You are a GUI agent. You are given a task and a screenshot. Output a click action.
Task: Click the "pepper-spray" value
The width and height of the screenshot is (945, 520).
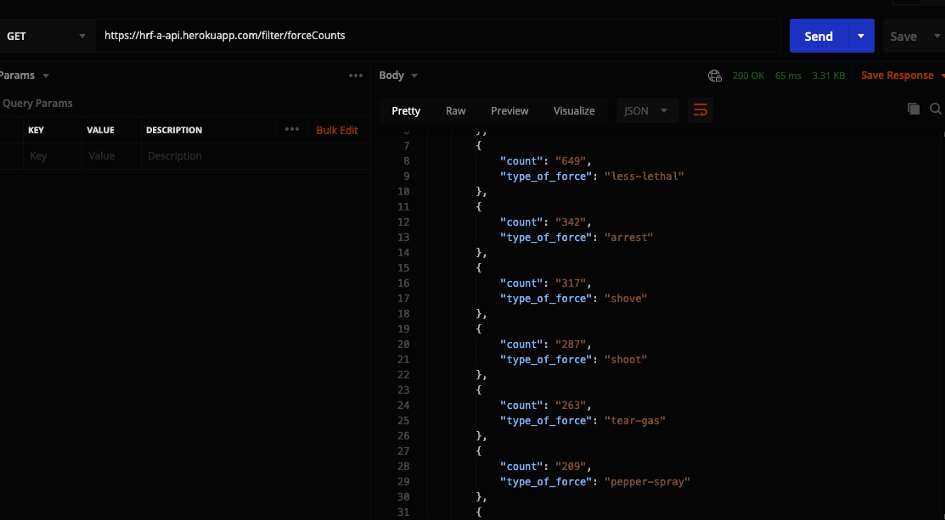[647, 481]
